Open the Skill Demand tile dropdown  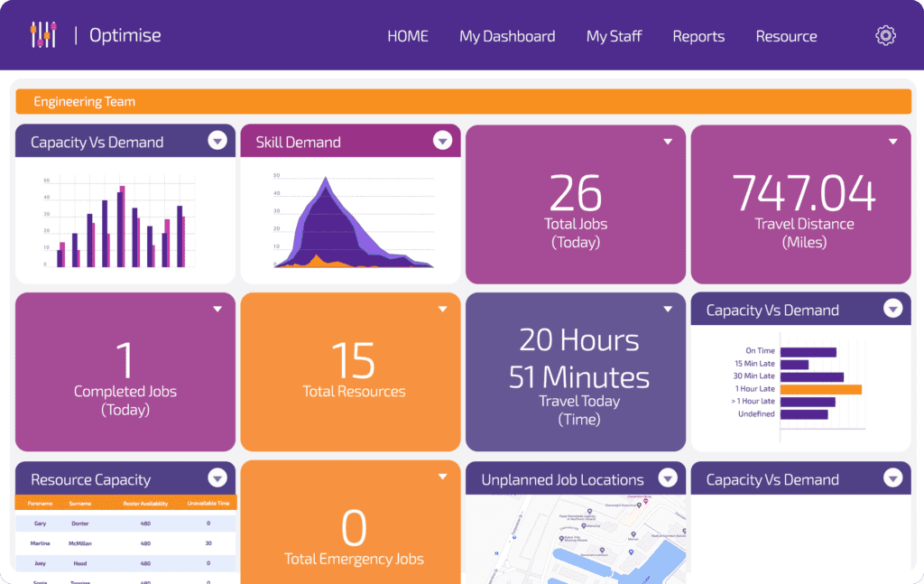[442, 140]
